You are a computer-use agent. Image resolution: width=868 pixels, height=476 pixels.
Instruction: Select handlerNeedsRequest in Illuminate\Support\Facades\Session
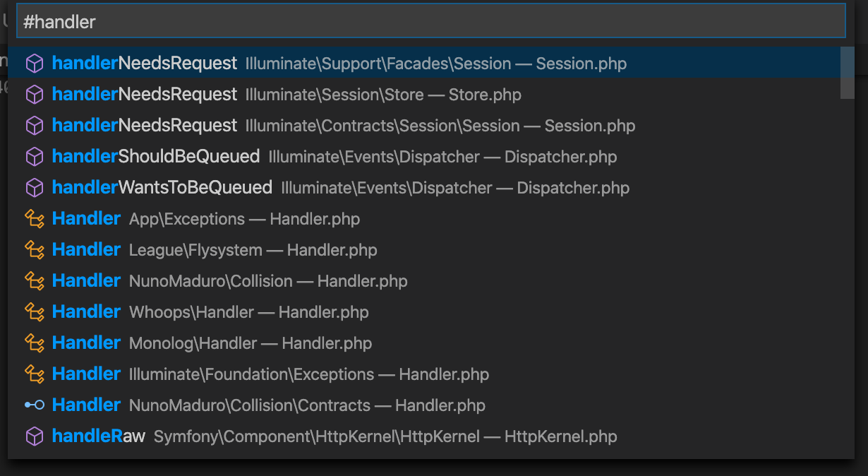424,64
